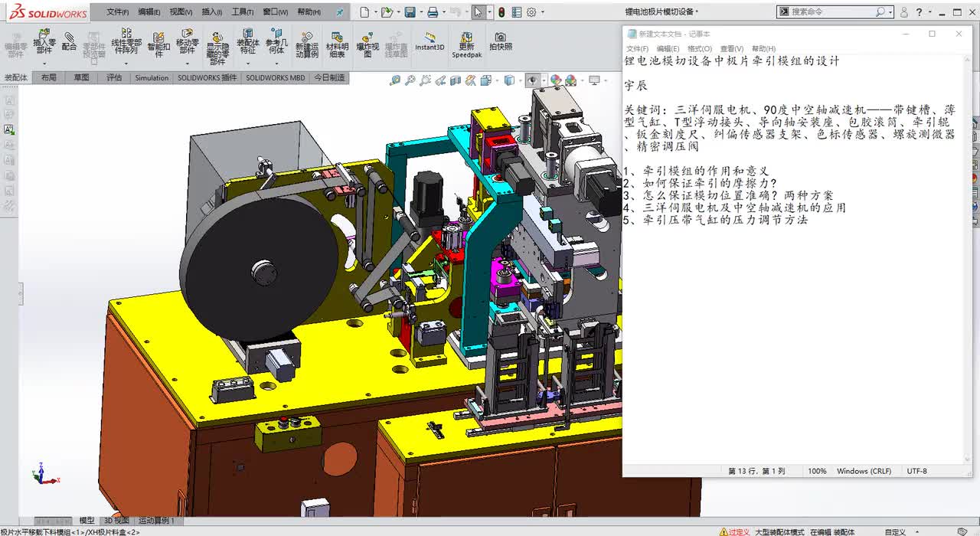Expand the 线性零部件阵列 dropdown arrow
This screenshot has width=980, height=536.
click(x=126, y=64)
